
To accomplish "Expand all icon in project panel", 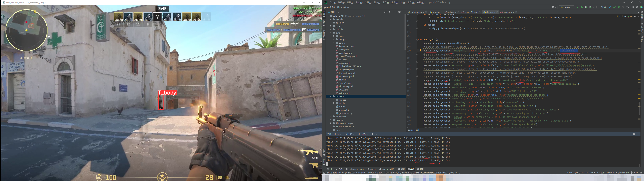I will pyautogui.click(x=390, y=12).
